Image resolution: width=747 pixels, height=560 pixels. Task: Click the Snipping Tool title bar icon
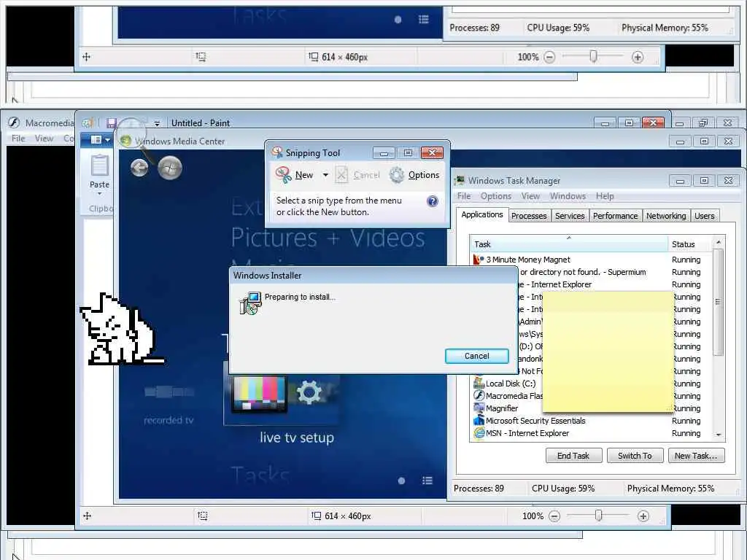click(277, 152)
